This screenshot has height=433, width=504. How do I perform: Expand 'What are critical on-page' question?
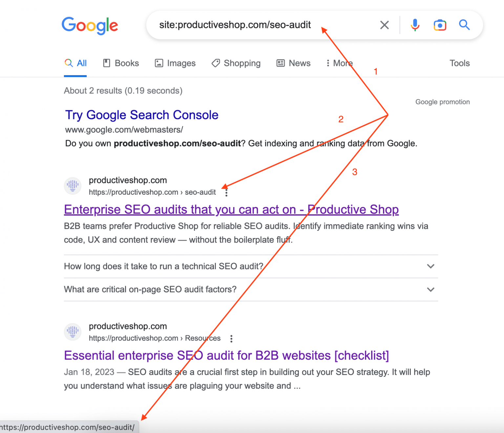pos(430,290)
